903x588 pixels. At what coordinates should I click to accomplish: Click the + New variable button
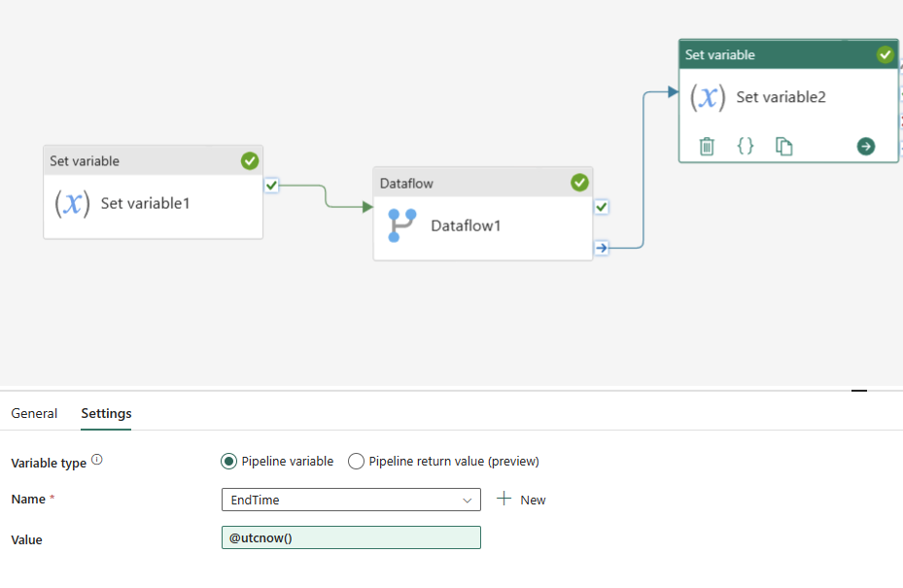[x=521, y=500]
